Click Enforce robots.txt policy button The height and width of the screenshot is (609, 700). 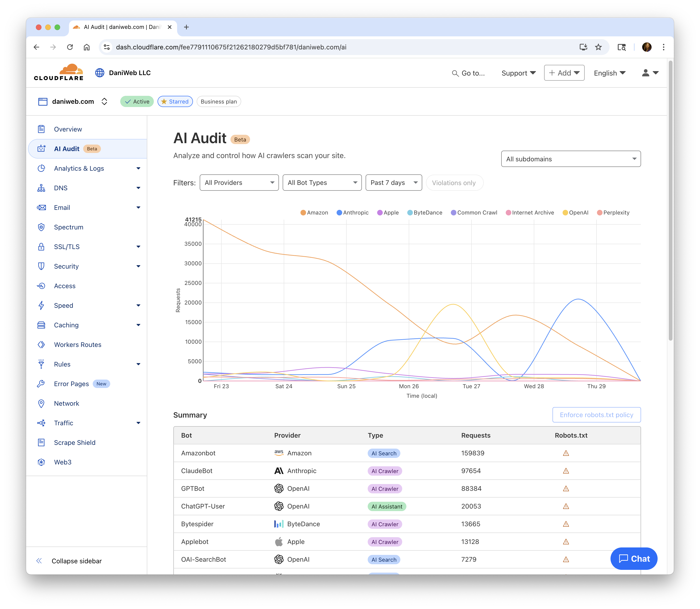596,415
